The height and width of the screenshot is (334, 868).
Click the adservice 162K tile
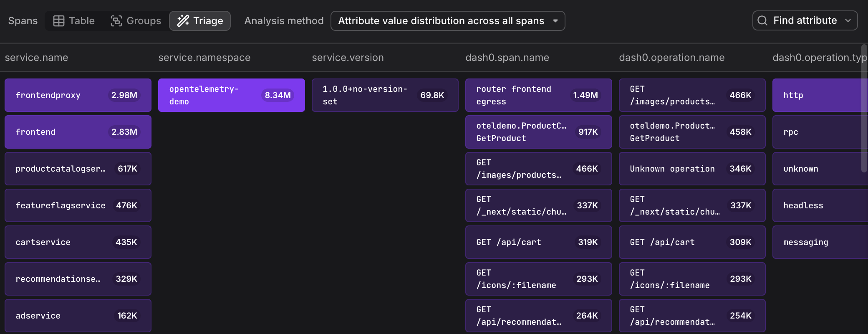tap(78, 316)
